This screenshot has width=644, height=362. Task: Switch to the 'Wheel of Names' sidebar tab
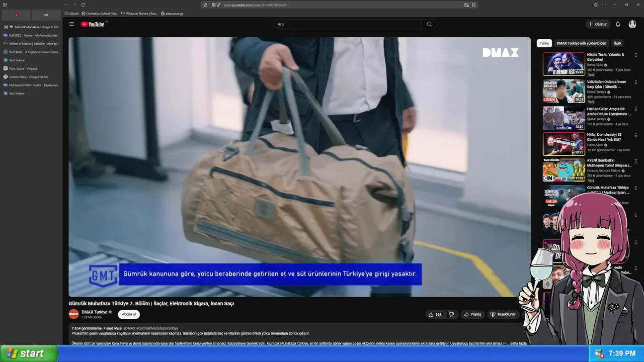coord(31,44)
